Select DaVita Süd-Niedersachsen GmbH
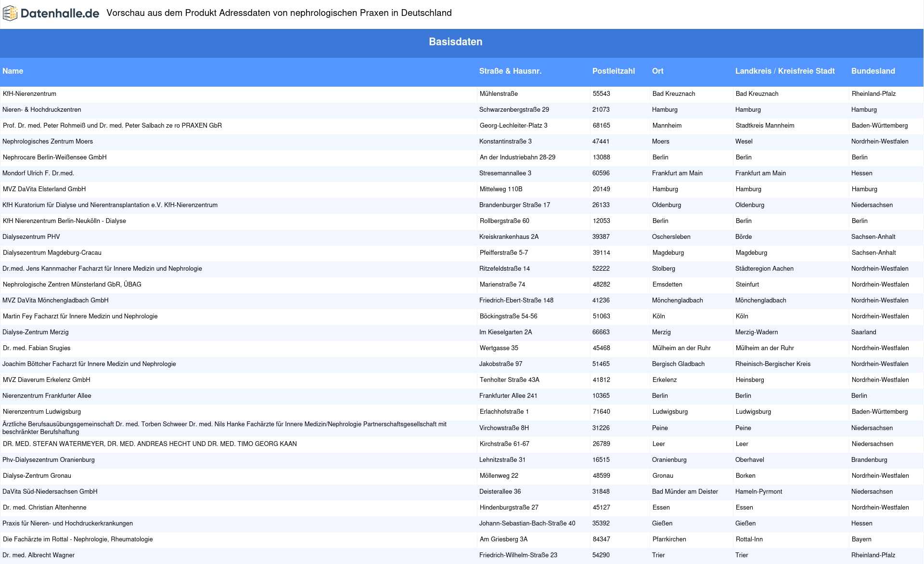This screenshot has height=564, width=924. (x=50, y=492)
